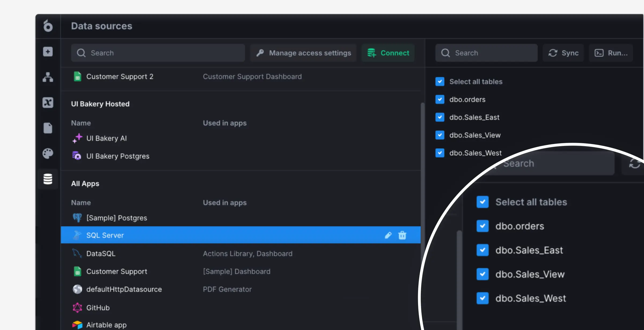Open the workspace hierarchy icon in sidebar

pos(48,77)
